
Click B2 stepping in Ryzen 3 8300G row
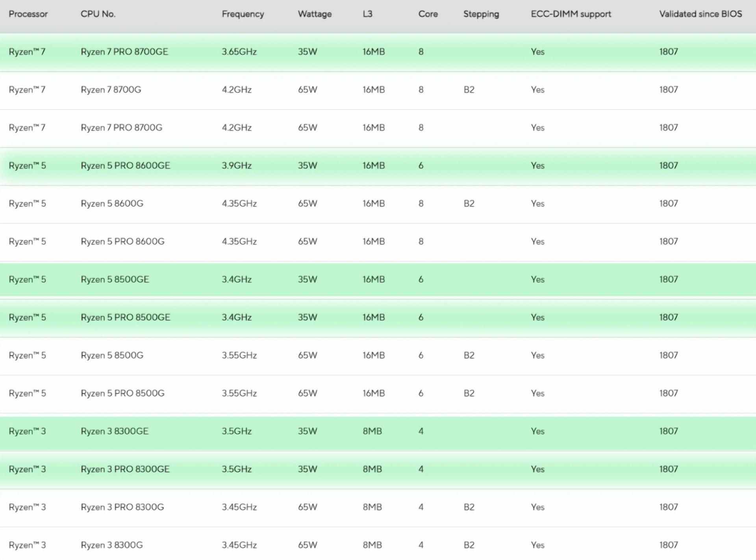point(469,545)
